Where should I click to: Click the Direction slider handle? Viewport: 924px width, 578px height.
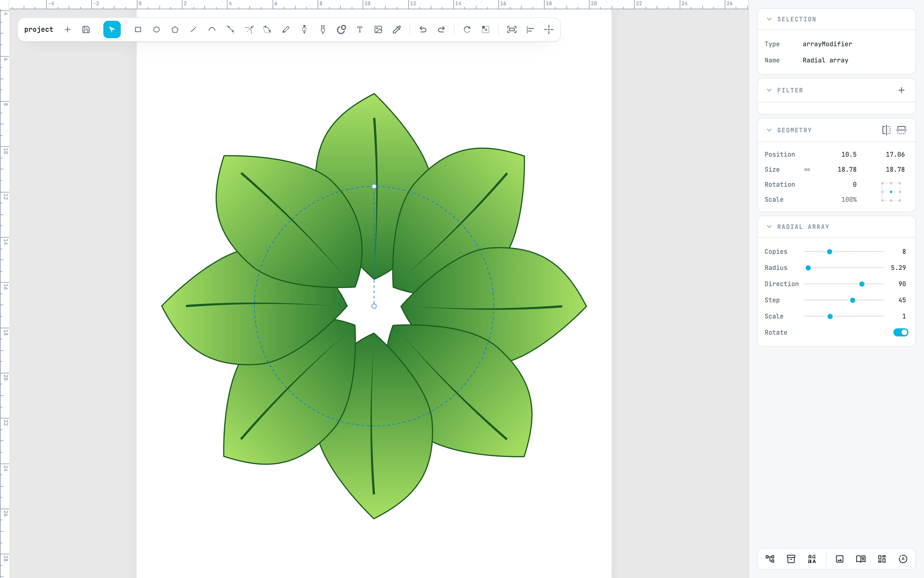coord(862,284)
